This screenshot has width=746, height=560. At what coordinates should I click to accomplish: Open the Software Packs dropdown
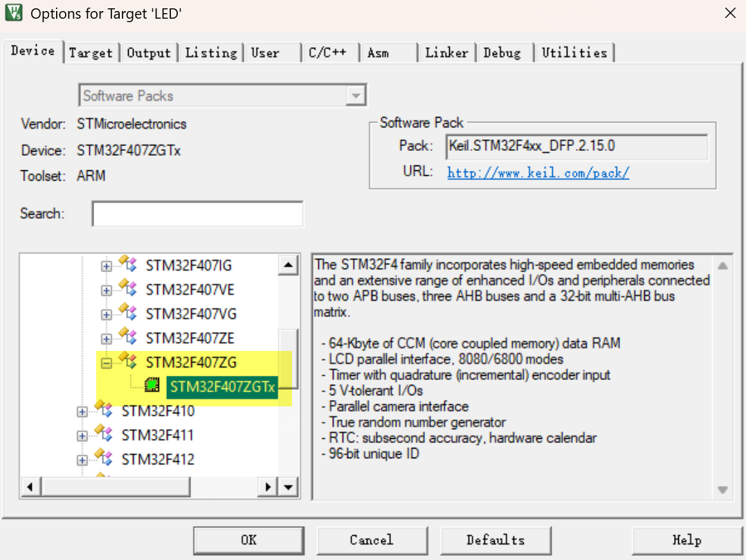(356, 96)
